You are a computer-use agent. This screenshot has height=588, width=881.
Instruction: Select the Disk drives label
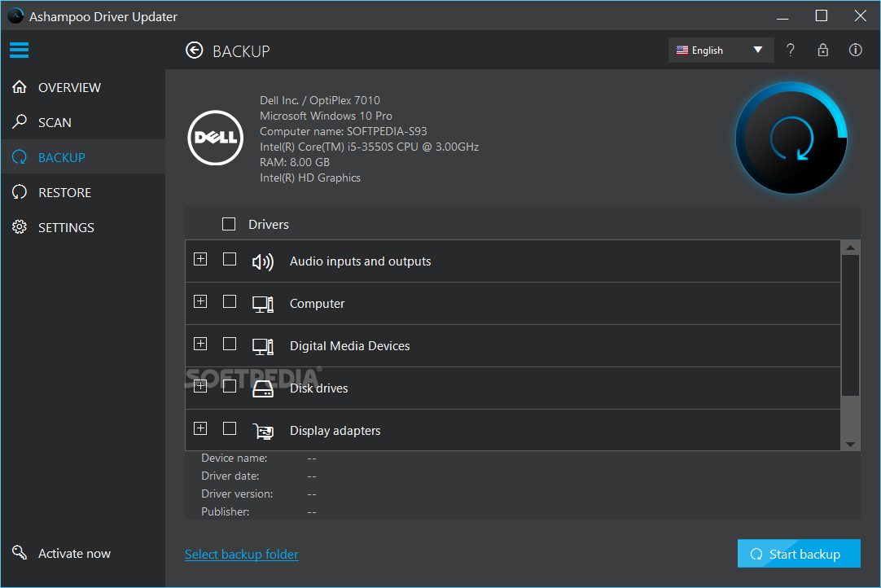(318, 388)
